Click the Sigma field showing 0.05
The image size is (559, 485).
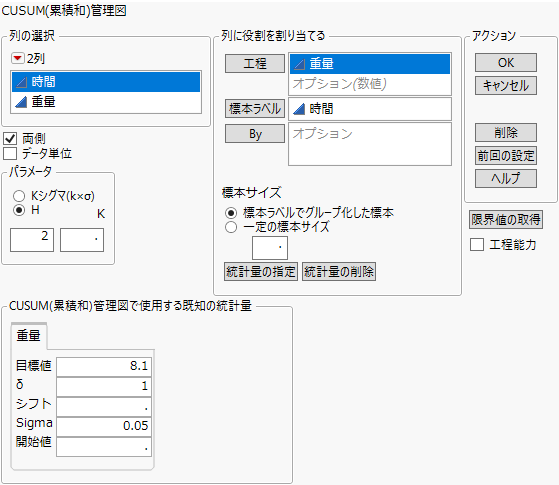click(x=104, y=426)
